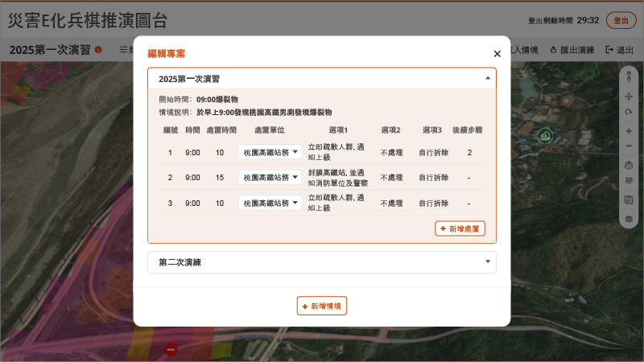
Task: Click the 2025第一次演習 toolbar title
Action: coord(50,50)
